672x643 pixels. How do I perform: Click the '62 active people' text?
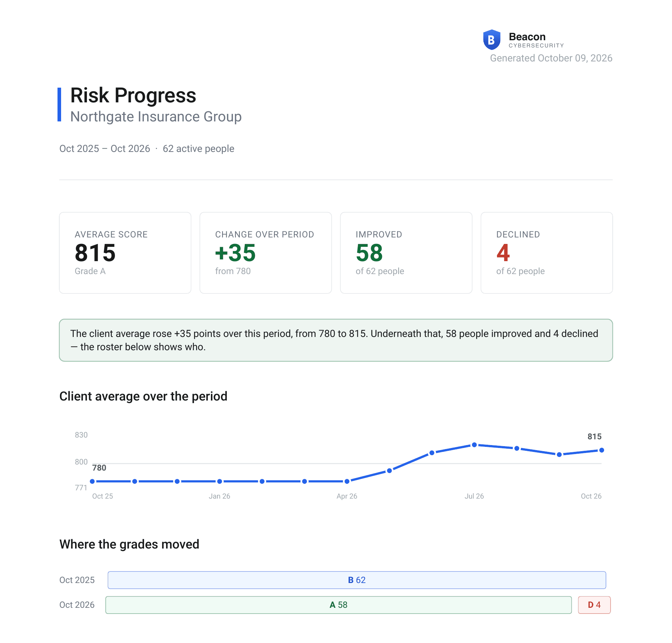point(198,149)
